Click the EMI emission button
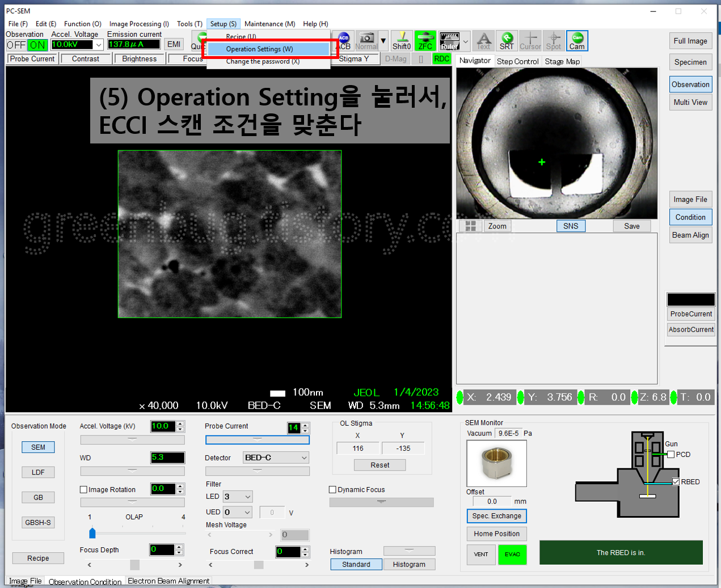721x588 pixels. click(174, 44)
